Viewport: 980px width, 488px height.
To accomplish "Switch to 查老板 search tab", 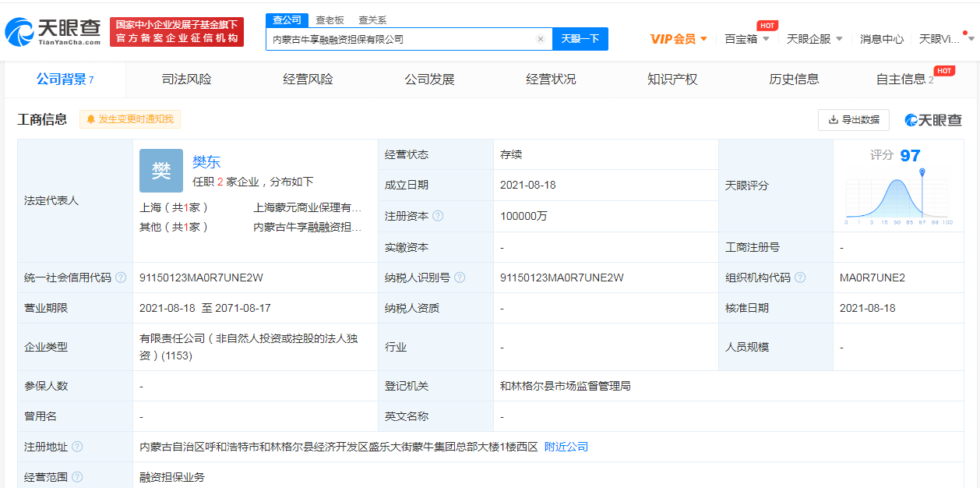I will (330, 20).
